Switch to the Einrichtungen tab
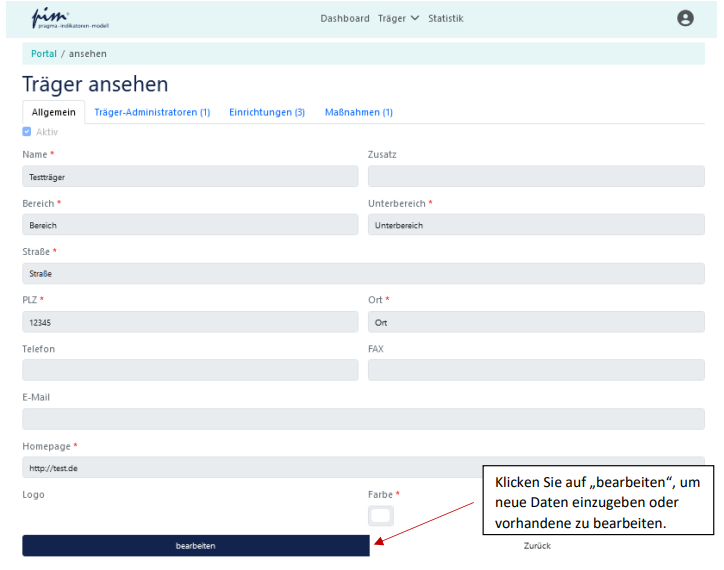724x570 pixels. pyautogui.click(x=267, y=112)
